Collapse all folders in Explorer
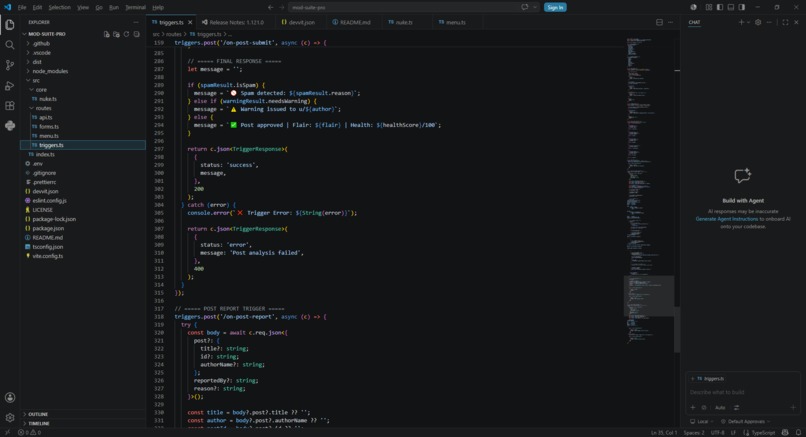Viewport: 806px width, 437px height. pos(136,34)
